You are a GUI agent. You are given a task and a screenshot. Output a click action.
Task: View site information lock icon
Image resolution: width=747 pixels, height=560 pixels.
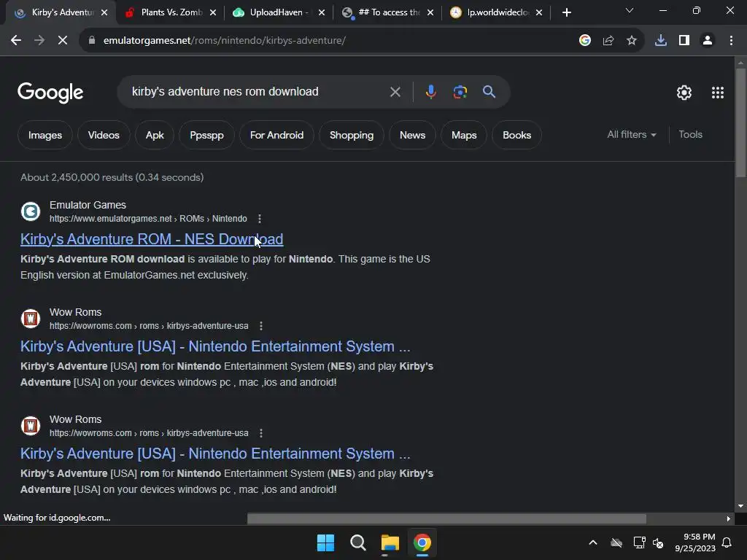point(91,41)
